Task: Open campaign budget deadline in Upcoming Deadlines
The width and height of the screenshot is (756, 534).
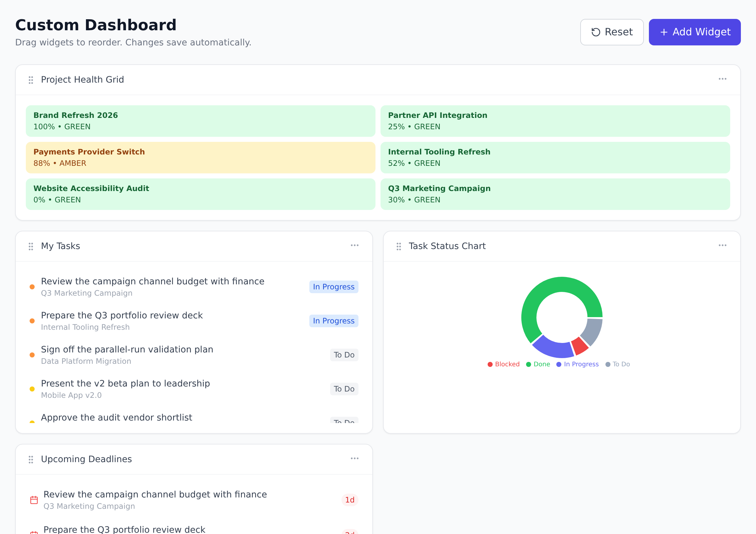Action: [x=194, y=500]
